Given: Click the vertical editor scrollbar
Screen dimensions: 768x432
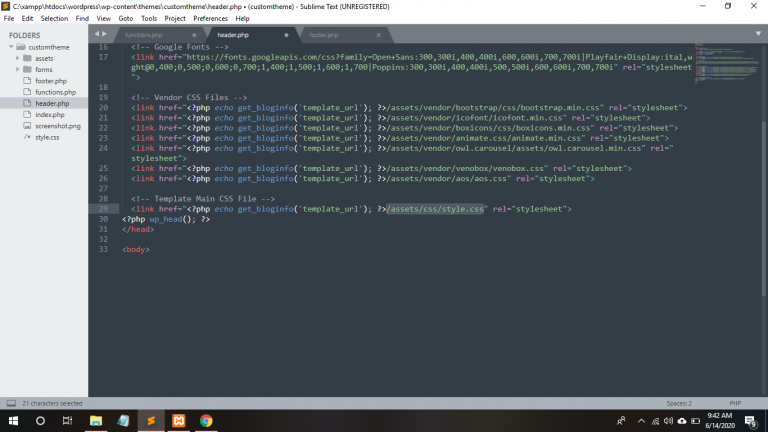Looking at the screenshot, I should point(764,208).
